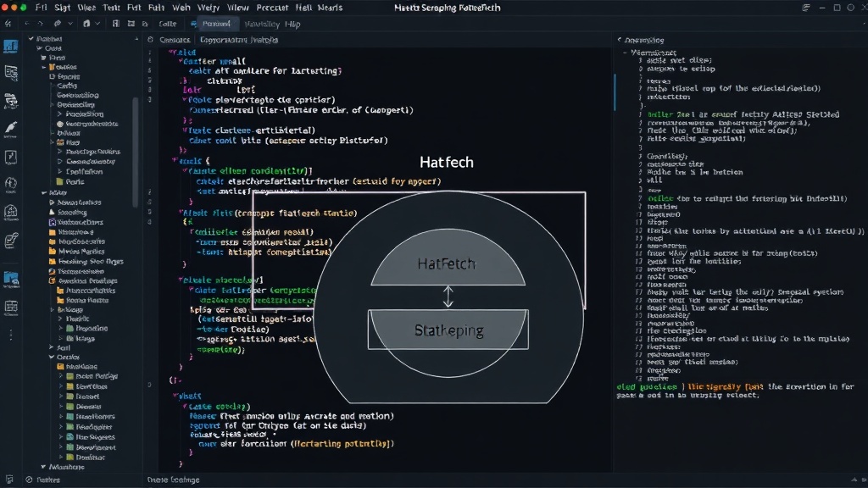Open the blue folder icon in the sidebar
Image resolution: width=868 pixels, height=488 pixels.
tap(10, 278)
